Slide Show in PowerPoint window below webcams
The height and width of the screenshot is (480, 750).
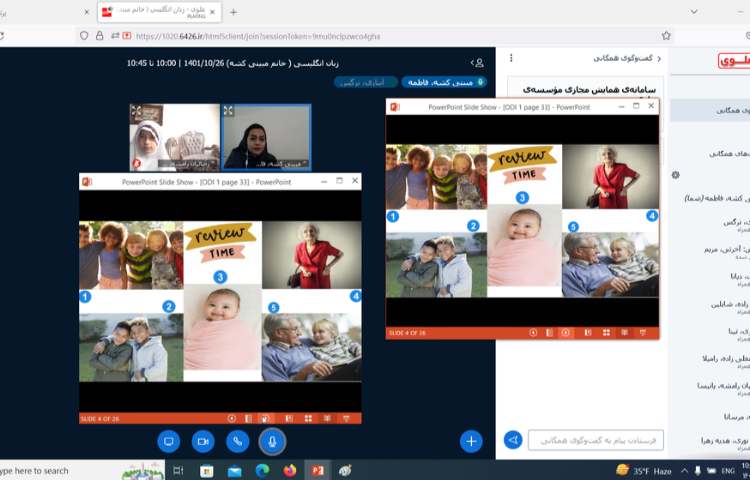point(346,418)
